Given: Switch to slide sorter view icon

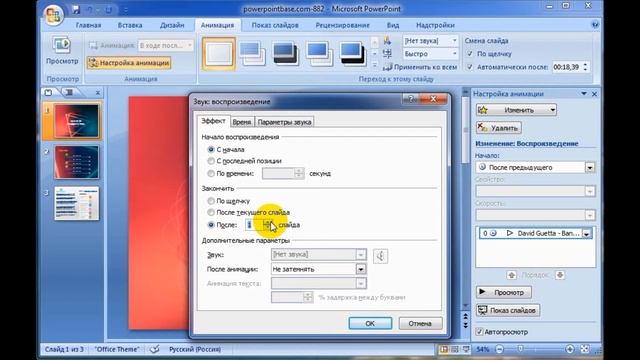Looking at the screenshot, I should [454, 349].
